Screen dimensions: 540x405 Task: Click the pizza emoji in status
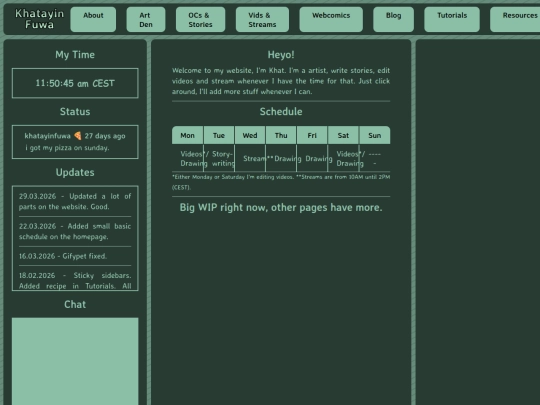(x=78, y=136)
